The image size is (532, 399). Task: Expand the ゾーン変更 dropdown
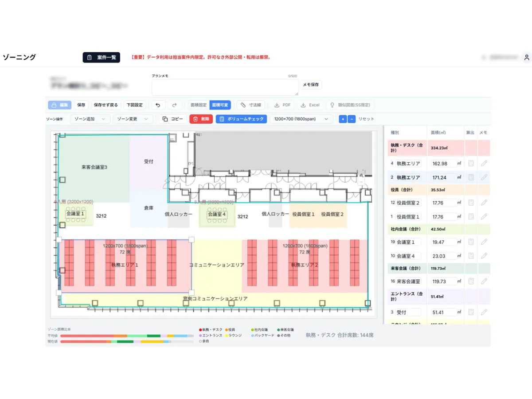pyautogui.click(x=133, y=119)
